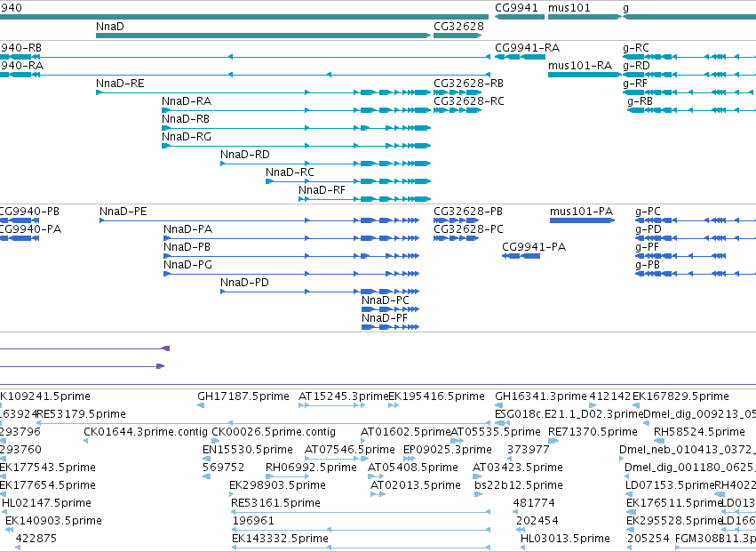Click the NnaD-RB transcript label
The height and width of the screenshot is (552, 756).
[186, 119]
